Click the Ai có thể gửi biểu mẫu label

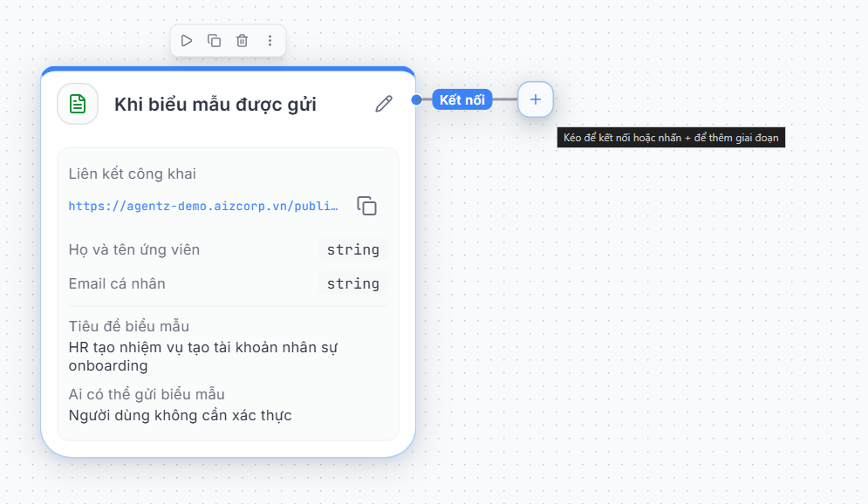coord(147,394)
